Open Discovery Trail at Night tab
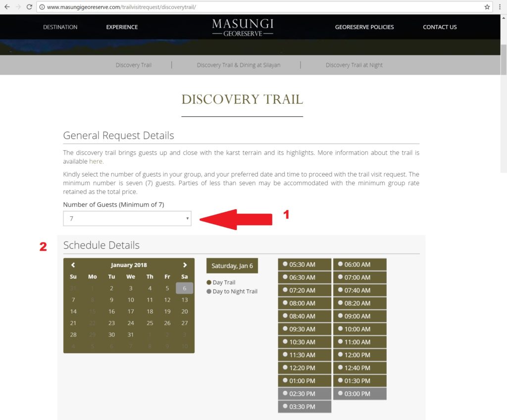This screenshot has width=507, height=420. point(354,65)
